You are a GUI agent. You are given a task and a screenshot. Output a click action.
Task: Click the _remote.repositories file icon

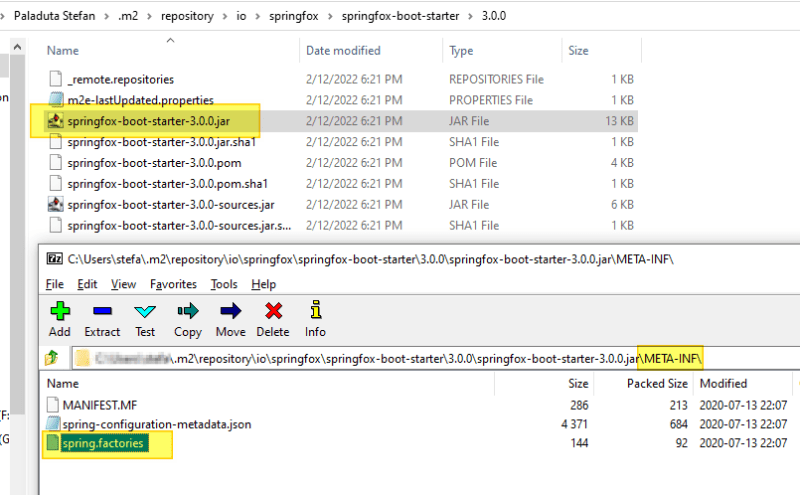tap(56, 79)
